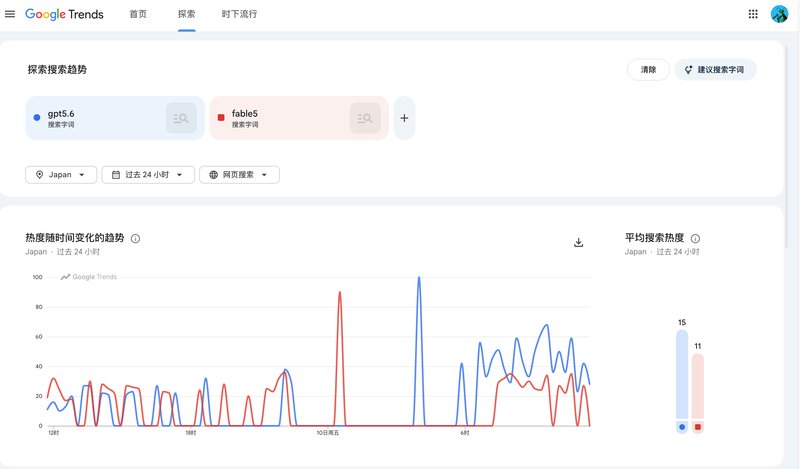Open search icon in fable5 card
The width and height of the screenshot is (800, 469).
(x=365, y=118)
